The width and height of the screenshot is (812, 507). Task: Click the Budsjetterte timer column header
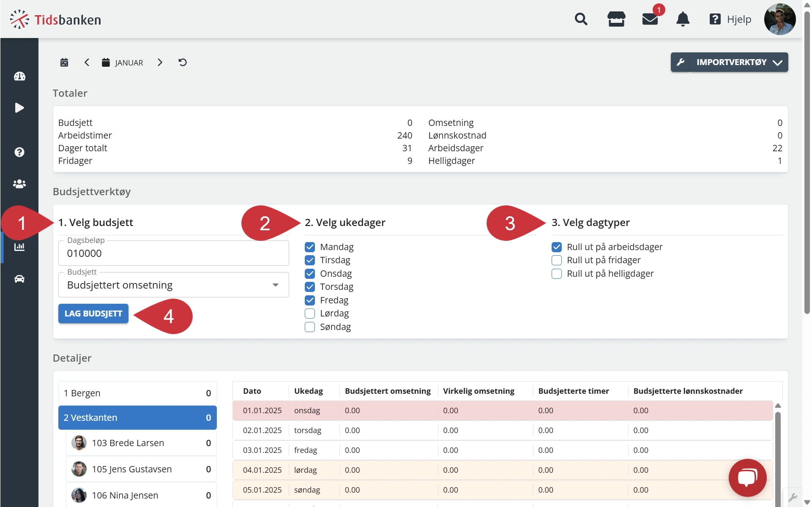coord(574,391)
